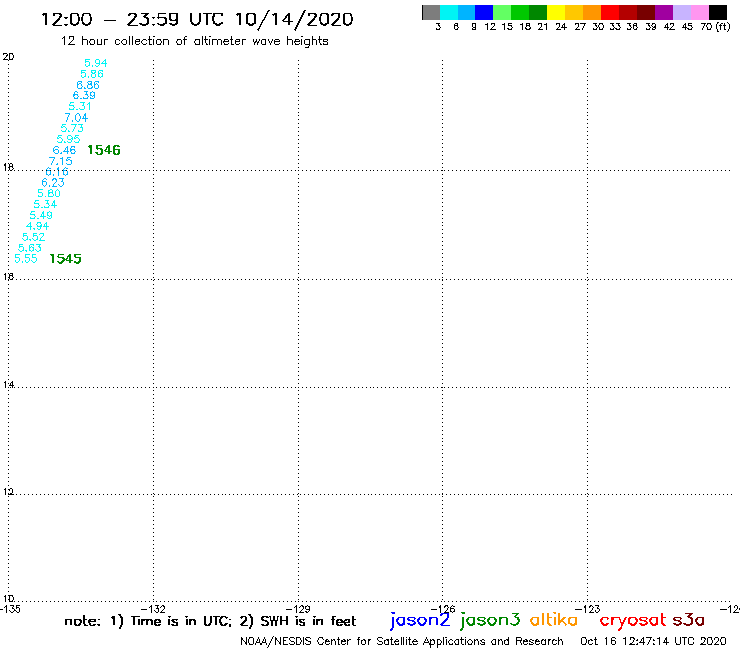Viewport: 740px width, 650px height.
Task: Click the jason3 satellite label
Action: tap(490, 620)
